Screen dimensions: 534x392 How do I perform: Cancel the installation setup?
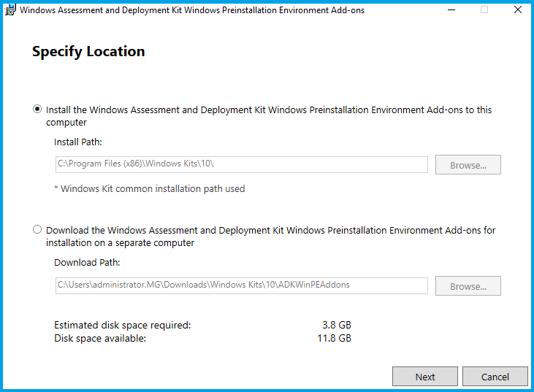tap(495, 377)
